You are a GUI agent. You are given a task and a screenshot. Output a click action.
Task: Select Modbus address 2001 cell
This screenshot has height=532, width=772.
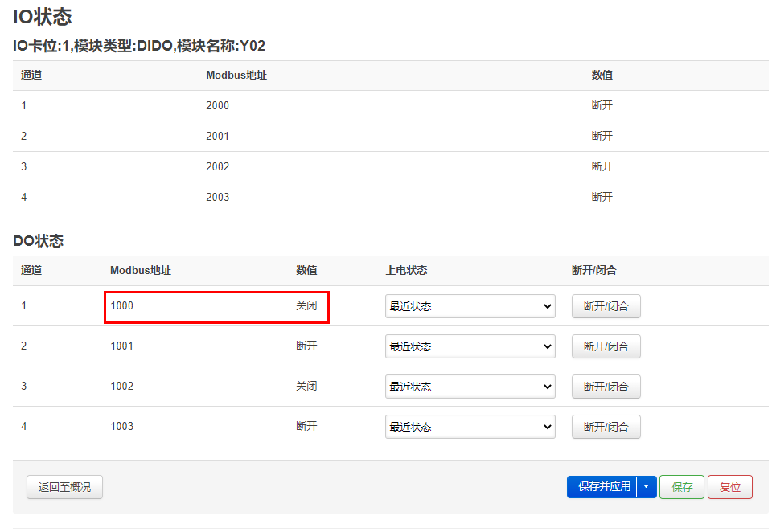point(218,136)
